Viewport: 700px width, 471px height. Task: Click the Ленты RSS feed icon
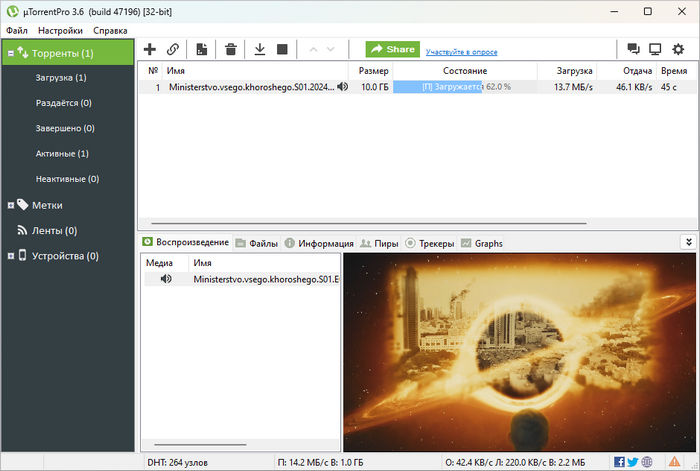pyautogui.click(x=22, y=230)
